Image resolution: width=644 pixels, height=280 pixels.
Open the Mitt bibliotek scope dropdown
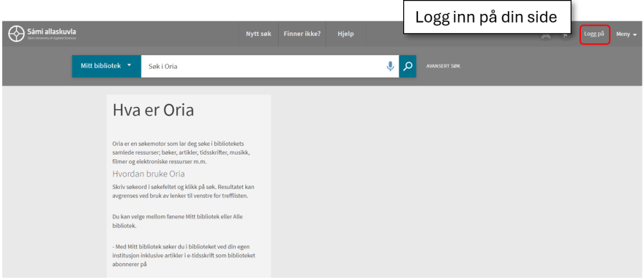[106, 66]
